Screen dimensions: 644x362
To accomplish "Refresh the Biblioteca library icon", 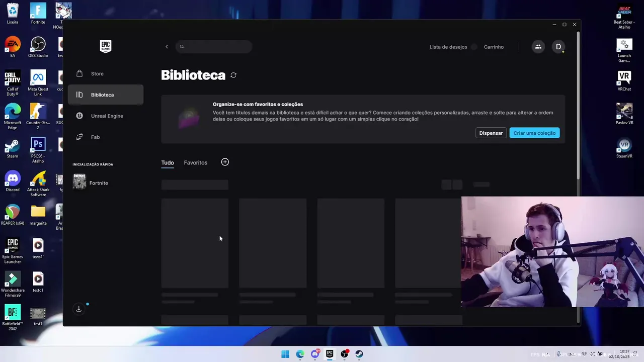I will (x=233, y=75).
